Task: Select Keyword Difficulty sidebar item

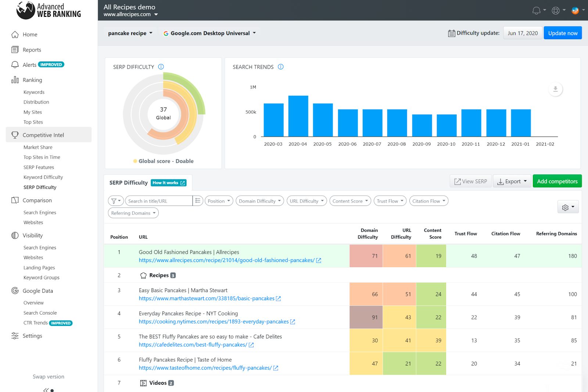Action: tap(43, 177)
